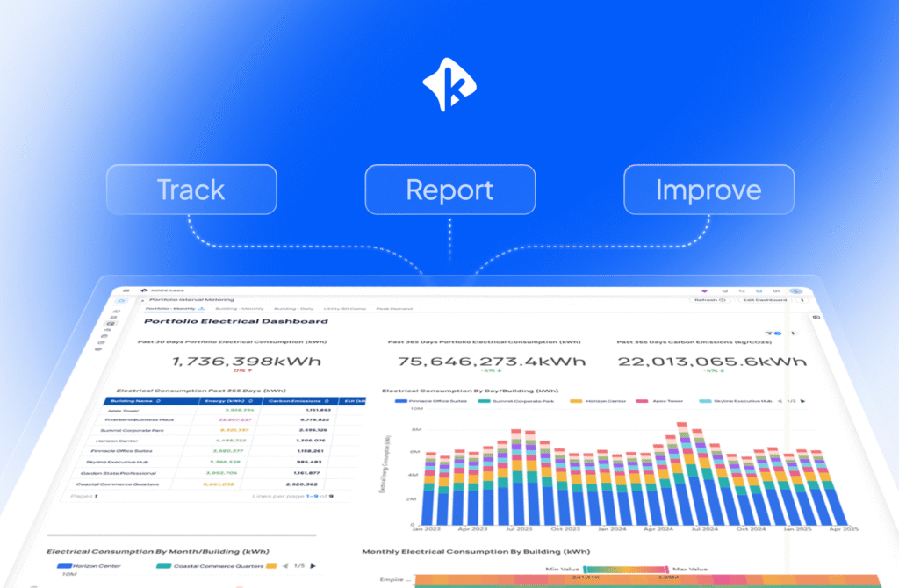Click the info icon beside Carbon Emissions
Screen dimensions: 899x588
click(x=327, y=400)
